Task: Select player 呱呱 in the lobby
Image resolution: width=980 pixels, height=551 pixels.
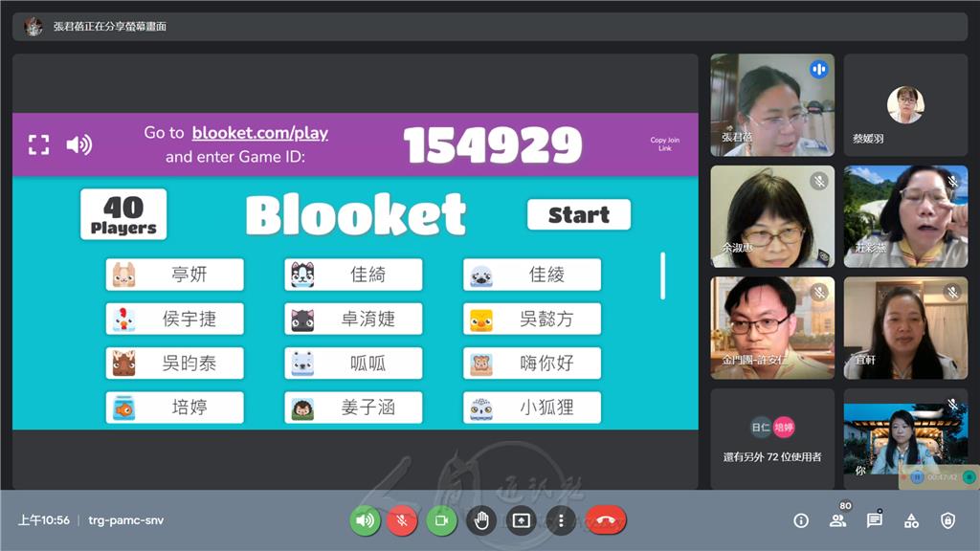Action: pyautogui.click(x=354, y=363)
